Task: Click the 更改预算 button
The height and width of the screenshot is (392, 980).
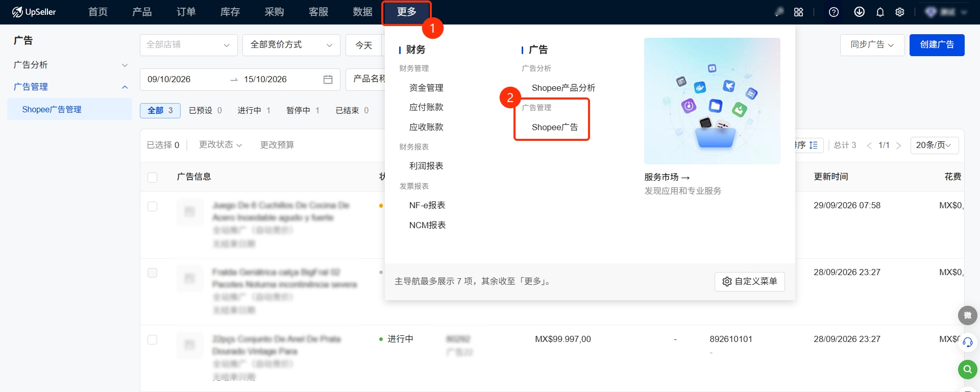Action: point(277,145)
